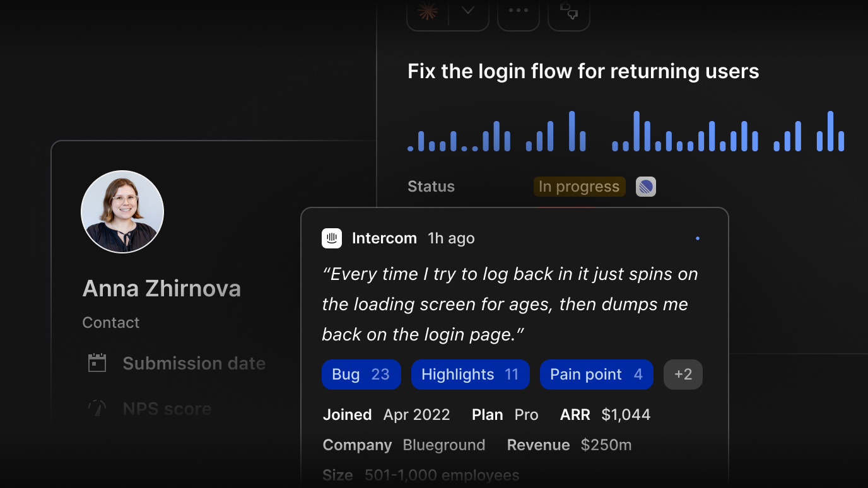Viewport: 868px width, 488px height.
Task: Select the Pain point 4 tag
Action: pyautogui.click(x=596, y=375)
